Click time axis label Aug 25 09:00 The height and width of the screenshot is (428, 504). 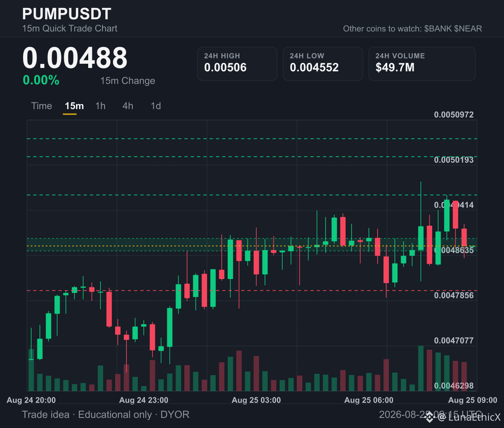coord(472,400)
